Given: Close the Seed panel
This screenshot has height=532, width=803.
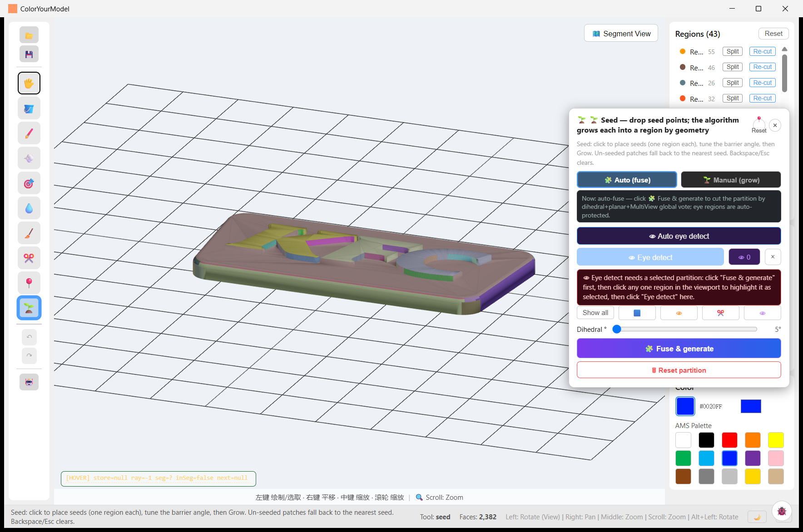Looking at the screenshot, I should pyautogui.click(x=775, y=125).
